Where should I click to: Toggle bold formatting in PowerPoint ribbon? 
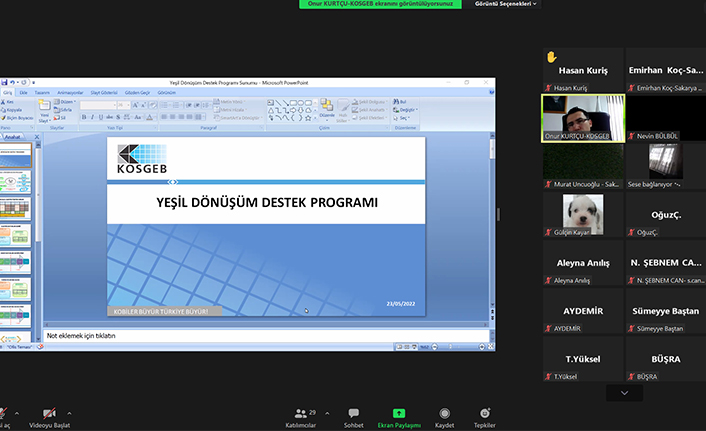pyautogui.click(x=83, y=115)
